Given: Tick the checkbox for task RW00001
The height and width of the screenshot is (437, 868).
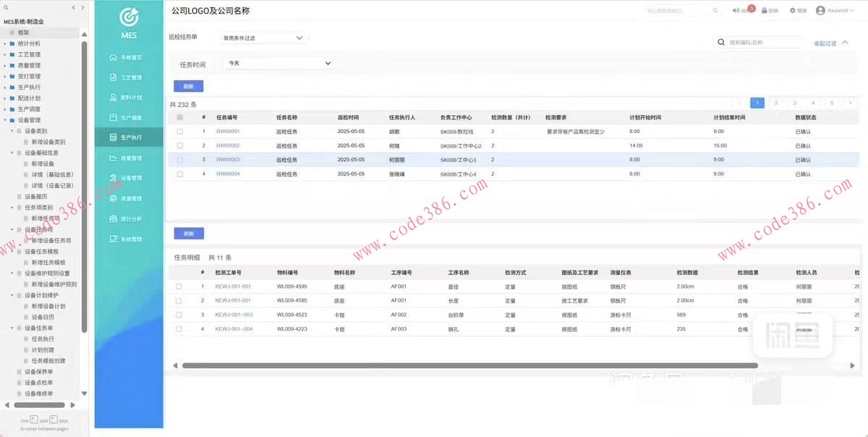Looking at the screenshot, I should click(x=180, y=132).
